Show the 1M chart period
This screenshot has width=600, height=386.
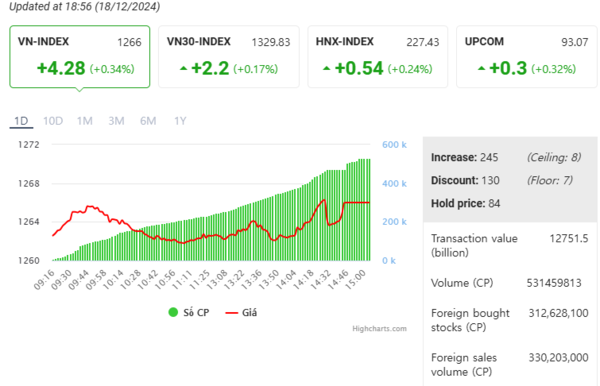coord(85,121)
